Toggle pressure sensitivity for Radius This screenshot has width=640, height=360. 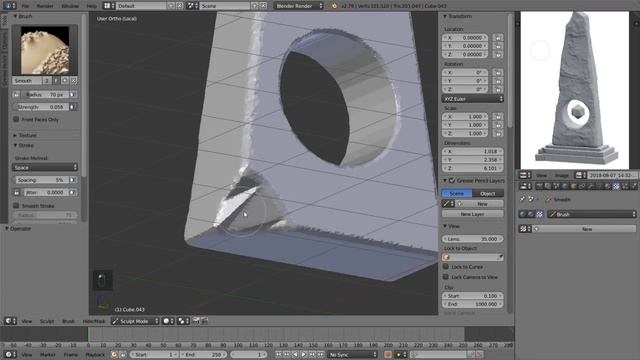72,94
